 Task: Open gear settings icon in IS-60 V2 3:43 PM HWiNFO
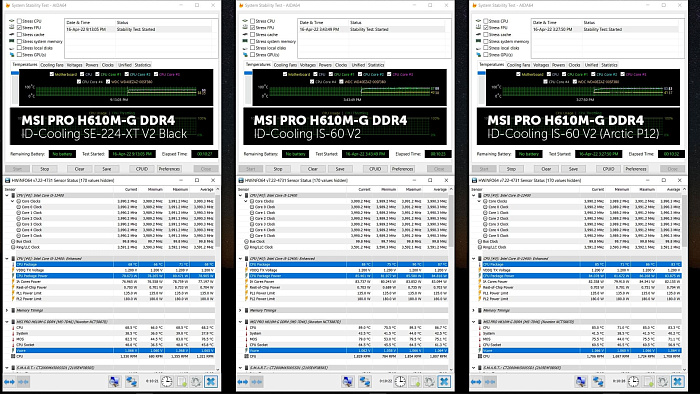(429, 382)
